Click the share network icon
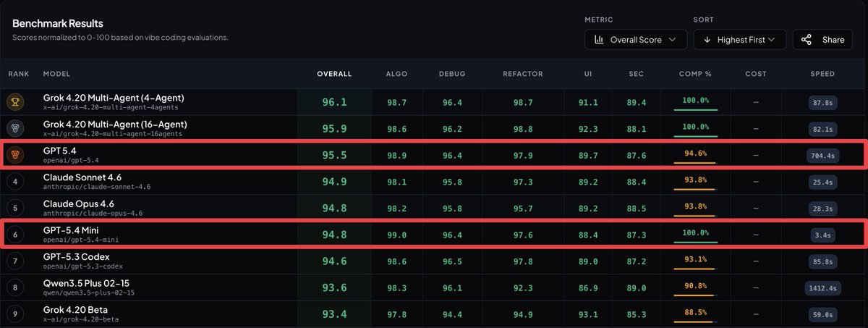The height and width of the screenshot is (328, 868). 807,40
